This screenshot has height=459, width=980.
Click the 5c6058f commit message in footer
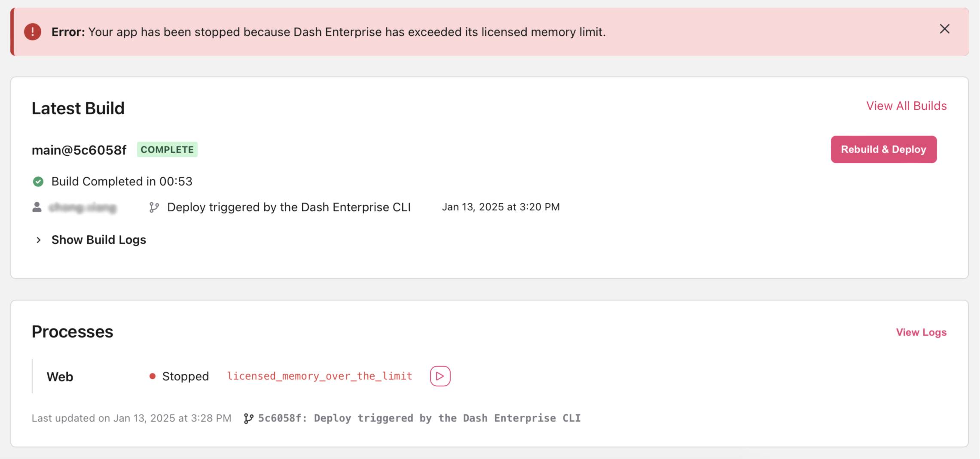point(419,418)
